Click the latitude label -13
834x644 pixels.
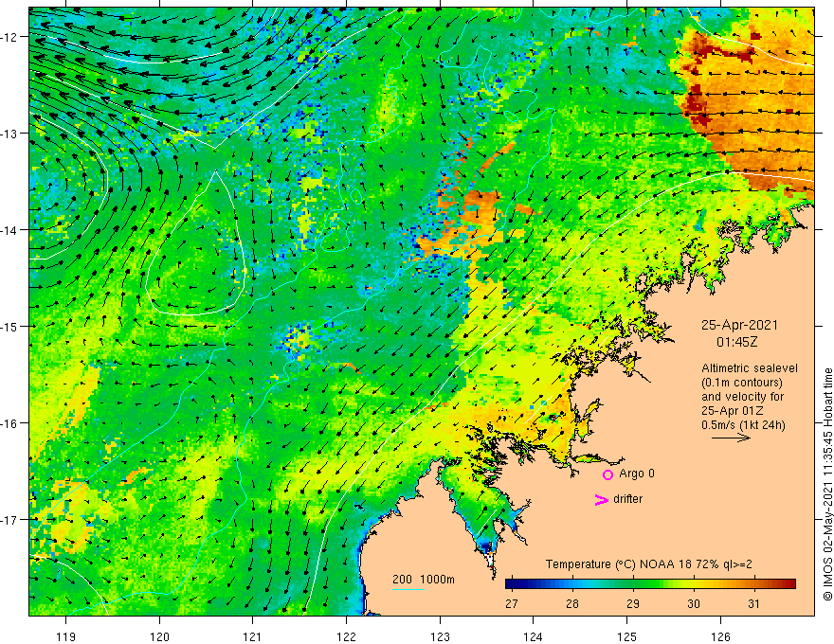pos(11,134)
